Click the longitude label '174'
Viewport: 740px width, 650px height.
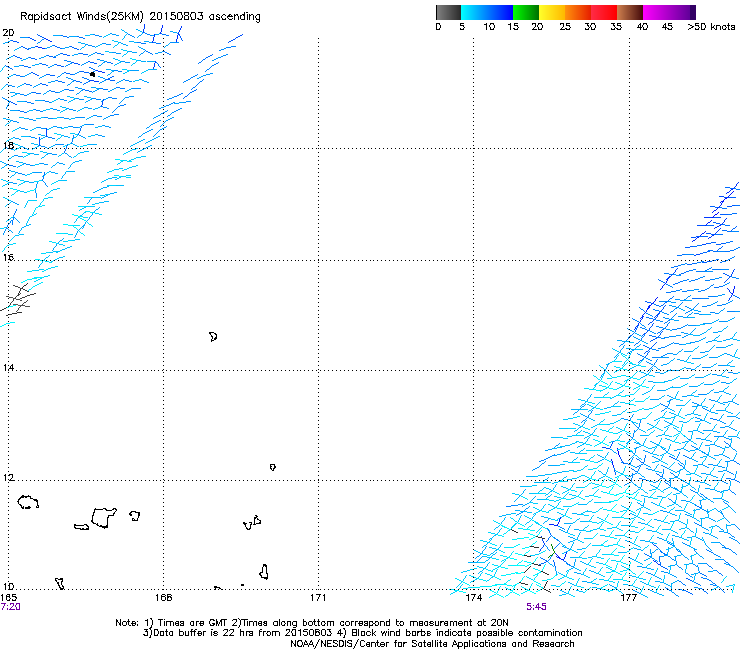point(473,598)
